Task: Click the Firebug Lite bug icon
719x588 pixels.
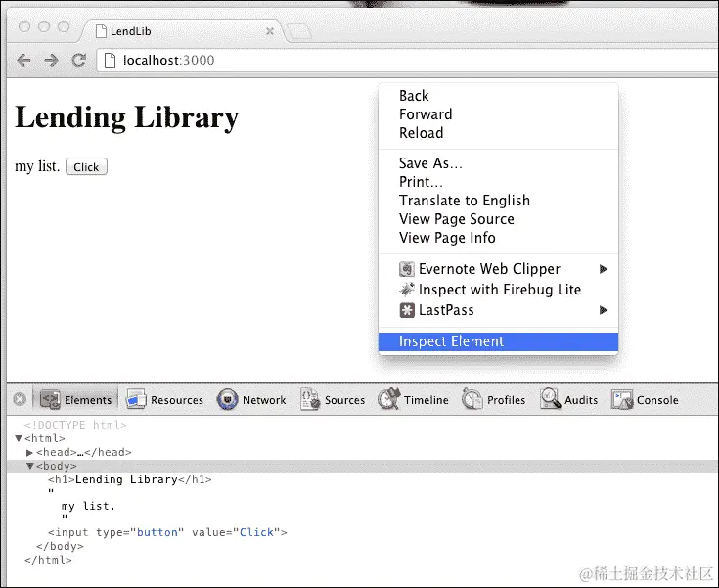Action: pos(407,290)
